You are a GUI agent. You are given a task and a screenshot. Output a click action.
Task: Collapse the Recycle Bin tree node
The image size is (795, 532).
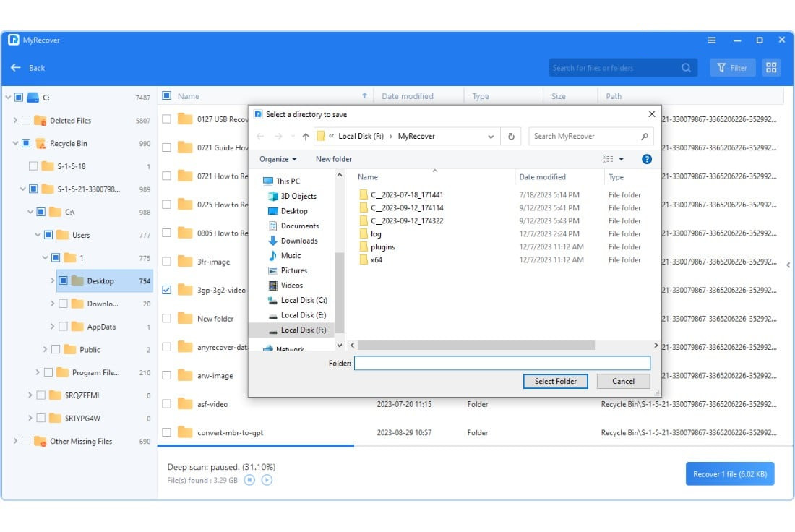[15, 144]
